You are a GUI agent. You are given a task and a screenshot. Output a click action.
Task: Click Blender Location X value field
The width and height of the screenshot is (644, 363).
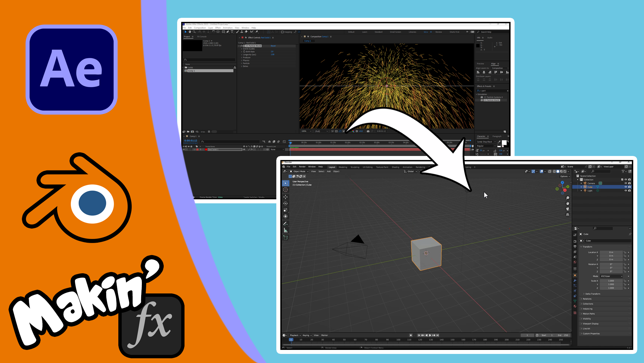[611, 252]
